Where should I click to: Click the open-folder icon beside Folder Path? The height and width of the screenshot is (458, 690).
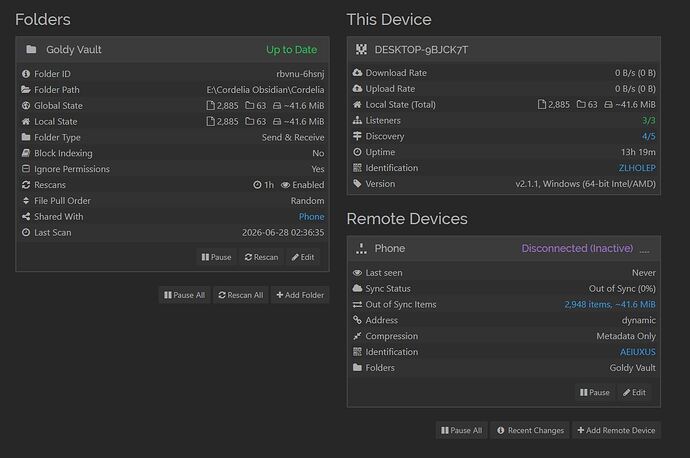pos(26,90)
